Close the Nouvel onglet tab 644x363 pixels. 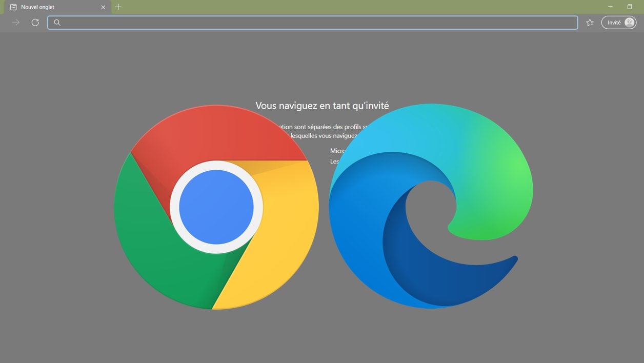(x=103, y=7)
